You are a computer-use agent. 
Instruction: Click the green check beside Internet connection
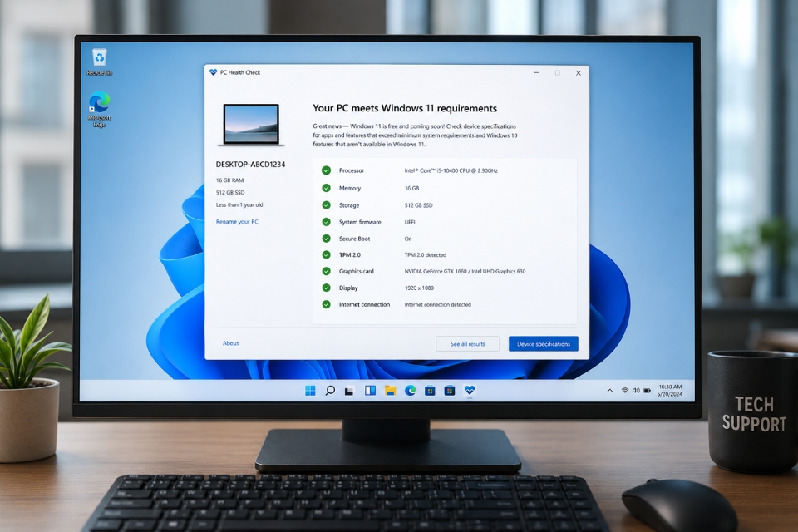[x=326, y=304]
